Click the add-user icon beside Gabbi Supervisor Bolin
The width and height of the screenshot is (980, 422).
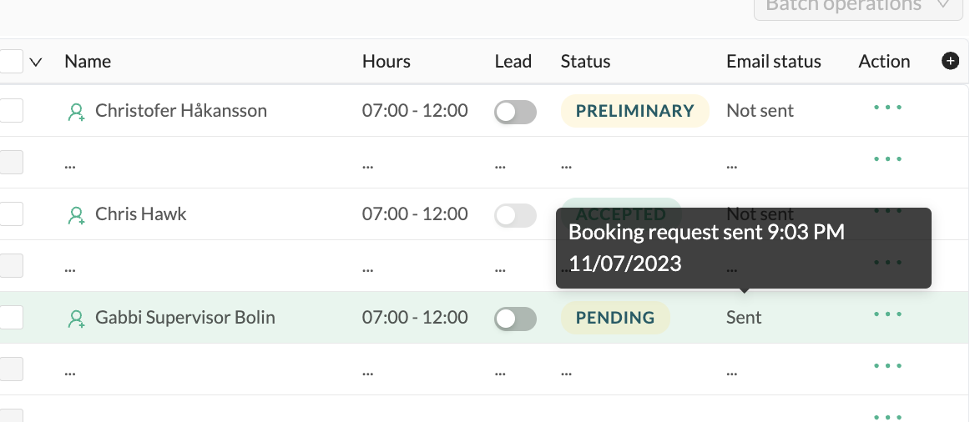click(x=76, y=319)
